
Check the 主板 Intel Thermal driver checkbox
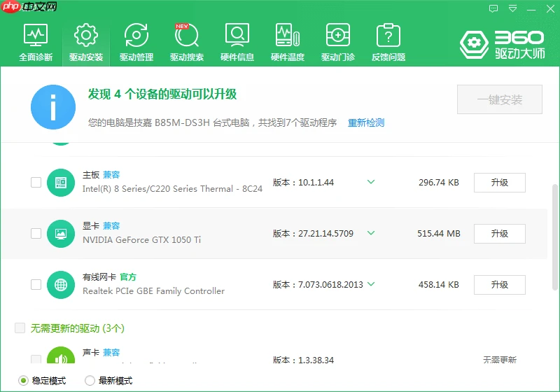pos(36,183)
